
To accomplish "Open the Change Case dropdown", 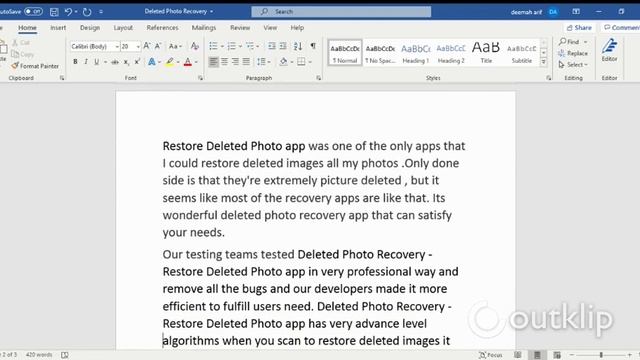I will tap(175, 46).
